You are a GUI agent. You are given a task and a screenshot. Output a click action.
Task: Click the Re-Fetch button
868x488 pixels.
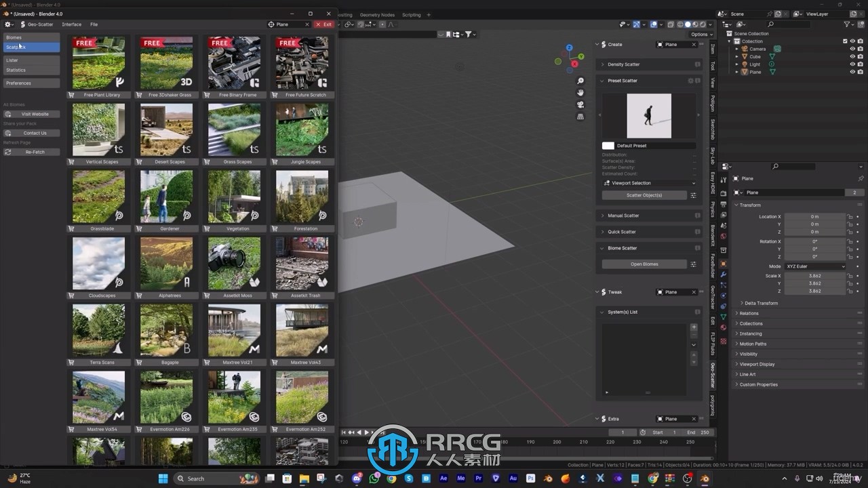(32, 152)
